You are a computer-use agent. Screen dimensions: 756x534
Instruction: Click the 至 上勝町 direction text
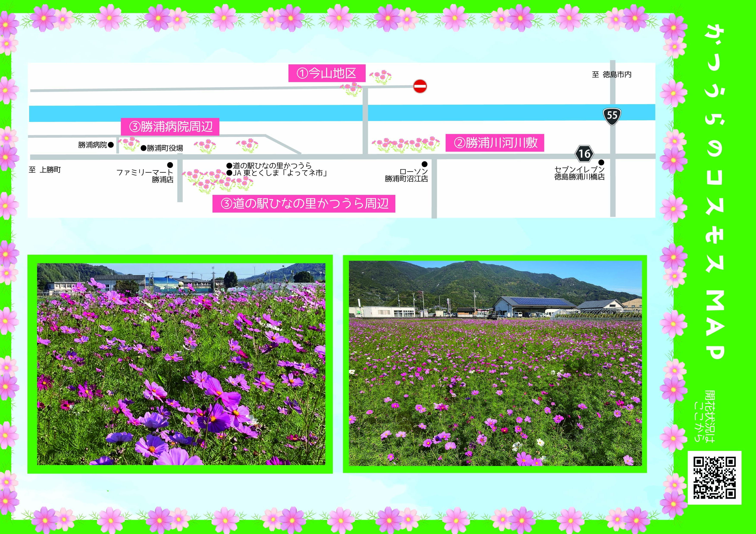pyautogui.click(x=45, y=170)
